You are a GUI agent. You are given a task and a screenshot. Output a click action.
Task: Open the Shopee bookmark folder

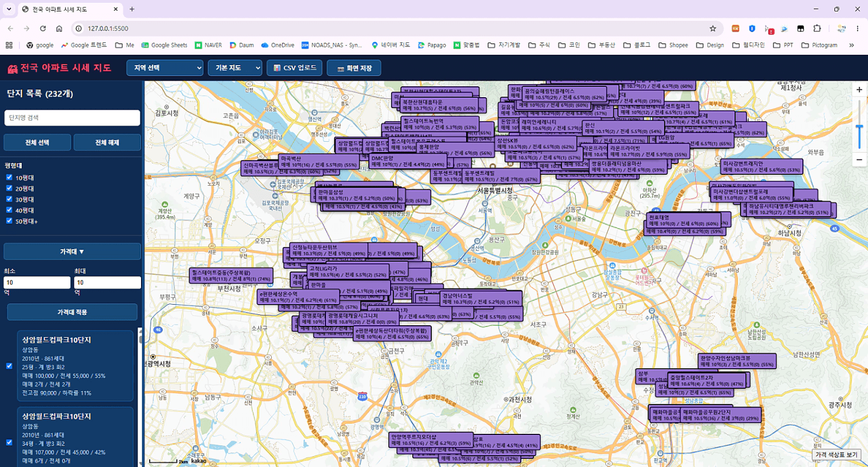pyautogui.click(x=673, y=45)
